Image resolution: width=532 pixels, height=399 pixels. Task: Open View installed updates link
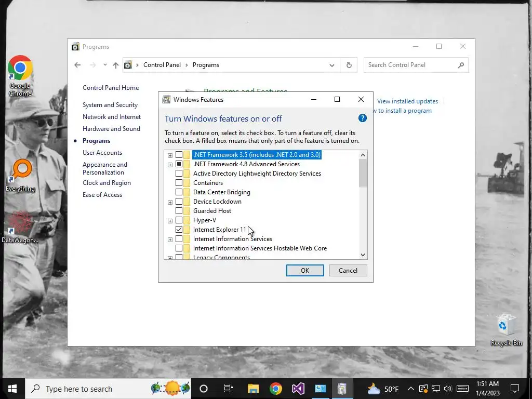coord(407,101)
